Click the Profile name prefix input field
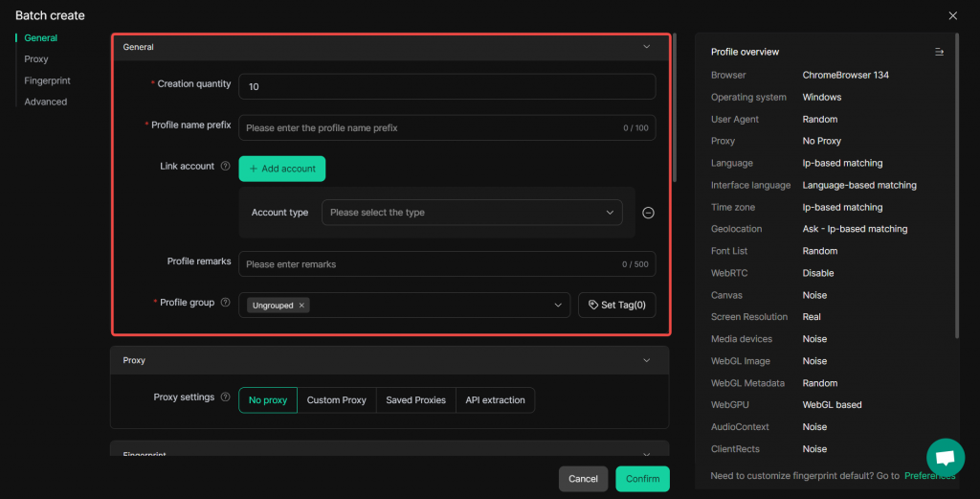Screen dimensions: 980x499 tap(431, 127)
